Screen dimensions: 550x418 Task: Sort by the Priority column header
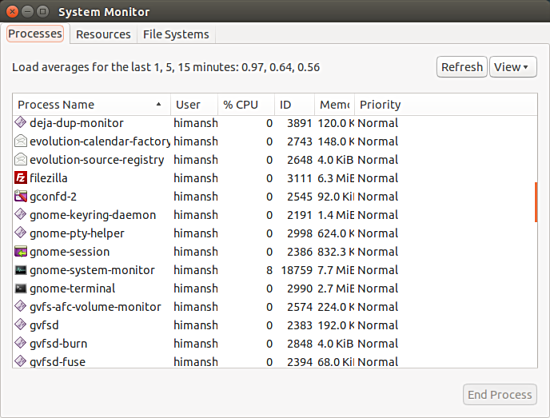[445, 104]
